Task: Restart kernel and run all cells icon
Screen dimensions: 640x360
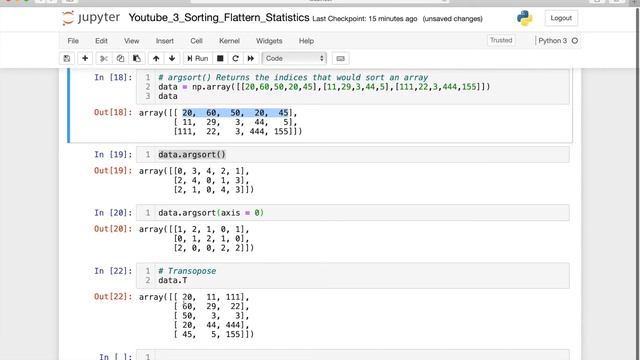Action: tap(251, 58)
